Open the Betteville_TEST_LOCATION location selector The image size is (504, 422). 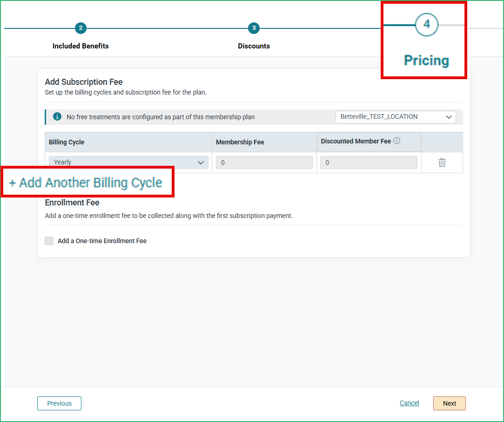click(395, 117)
